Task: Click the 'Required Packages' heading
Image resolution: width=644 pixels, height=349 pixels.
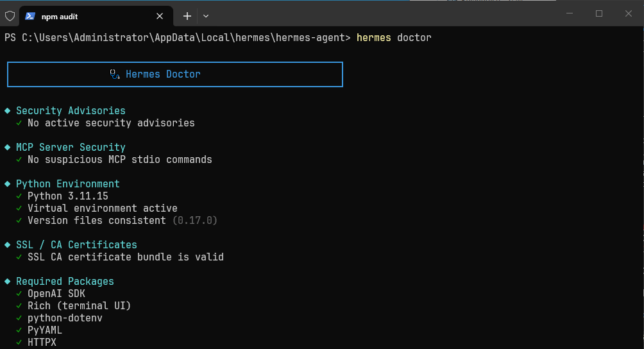Action: pyautogui.click(x=65, y=281)
